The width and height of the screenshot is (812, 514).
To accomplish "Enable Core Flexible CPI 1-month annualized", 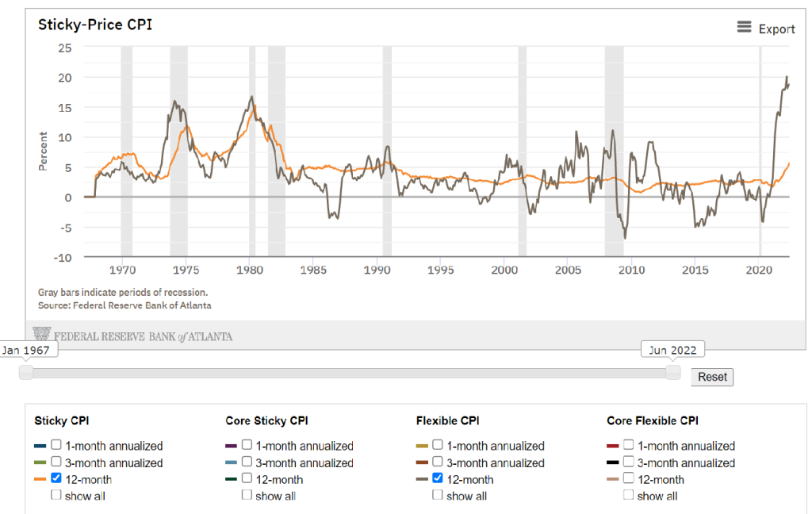I will pos(629,445).
